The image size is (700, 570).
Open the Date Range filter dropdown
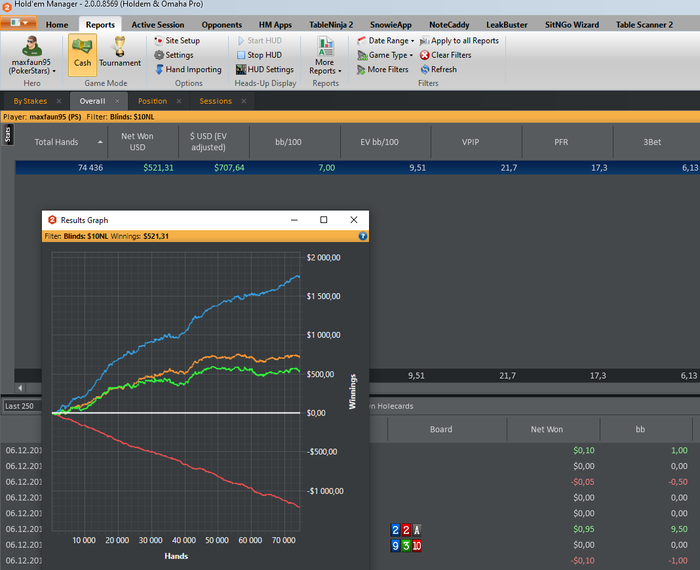click(385, 41)
